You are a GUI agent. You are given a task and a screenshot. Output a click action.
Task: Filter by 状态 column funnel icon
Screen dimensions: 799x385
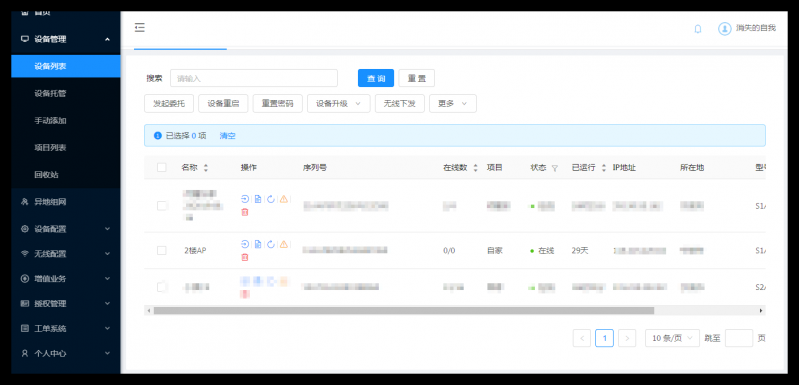pyautogui.click(x=555, y=168)
